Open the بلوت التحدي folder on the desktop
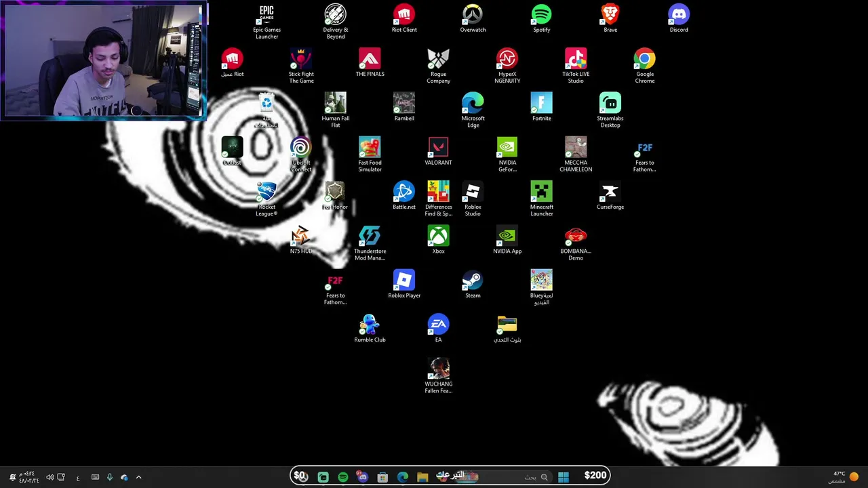Screen dimensions: 868x488 point(507,328)
